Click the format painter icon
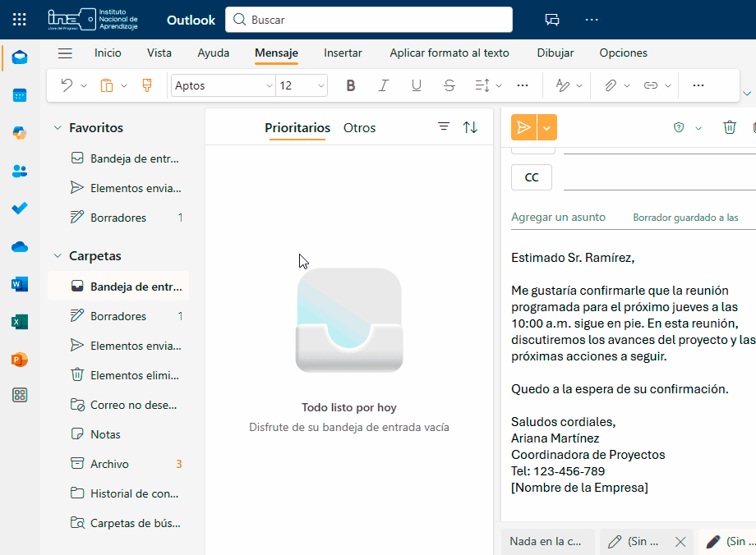This screenshot has height=555, width=756. pyautogui.click(x=147, y=85)
